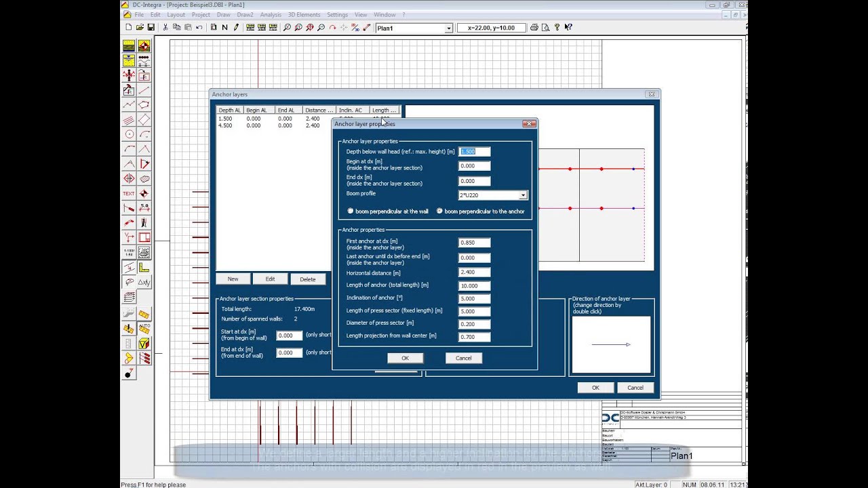This screenshot has height=488, width=868.
Task: Click the Edit button in Anchor layers
Action: [270, 279]
